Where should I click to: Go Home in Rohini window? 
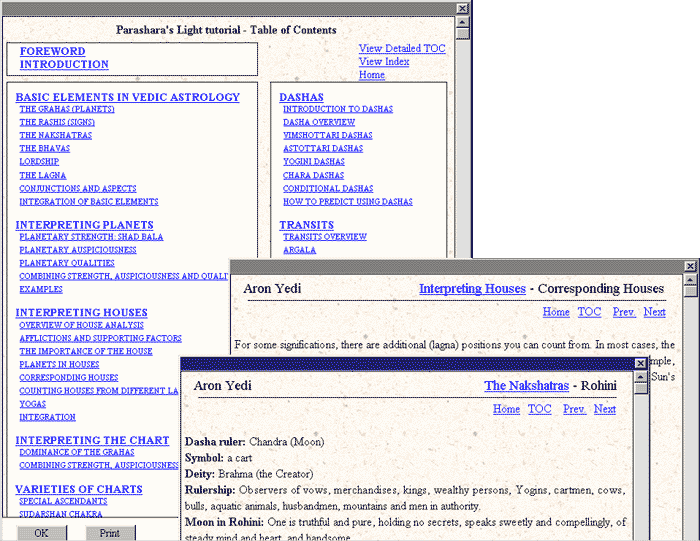click(506, 409)
